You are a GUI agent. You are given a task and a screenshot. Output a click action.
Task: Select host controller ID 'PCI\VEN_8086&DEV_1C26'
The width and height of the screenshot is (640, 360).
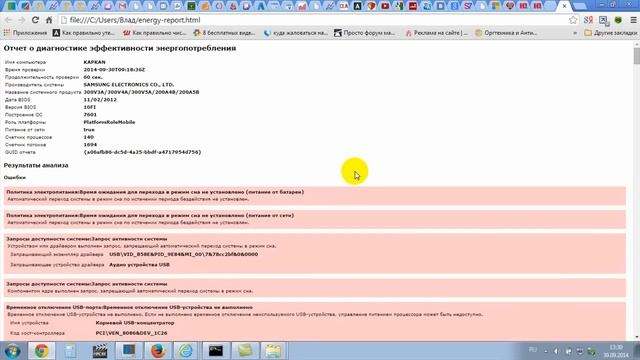pos(131,333)
